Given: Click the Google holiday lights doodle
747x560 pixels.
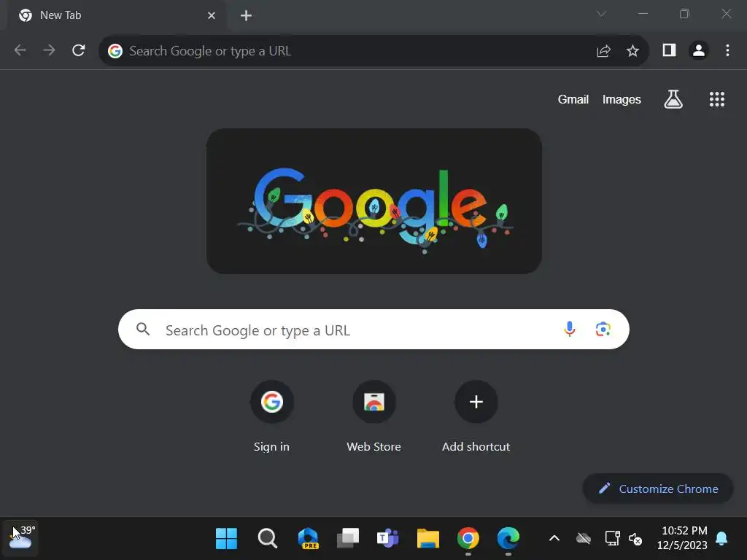Looking at the screenshot, I should pos(374,201).
